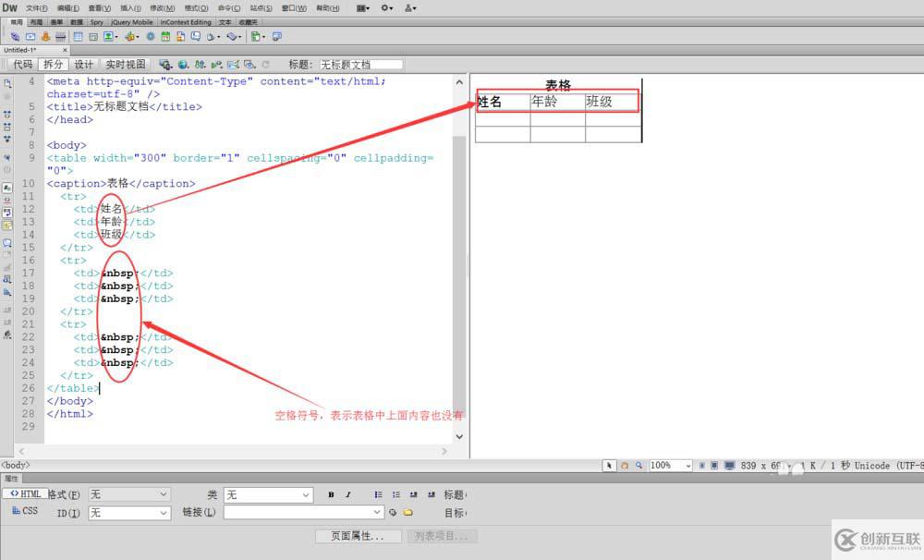924x560 pixels.
Task: Toggle Bold in Properties panel
Action: point(331,495)
